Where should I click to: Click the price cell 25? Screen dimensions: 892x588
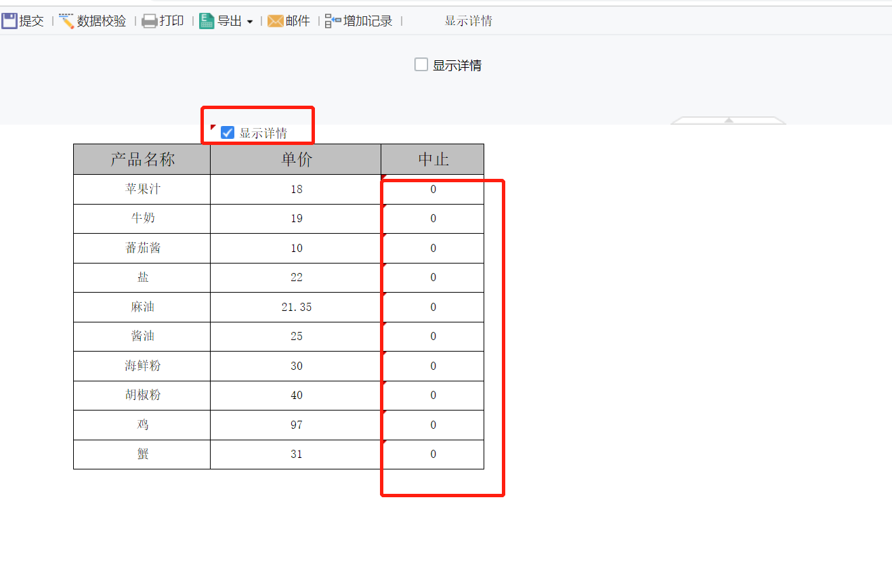point(296,336)
